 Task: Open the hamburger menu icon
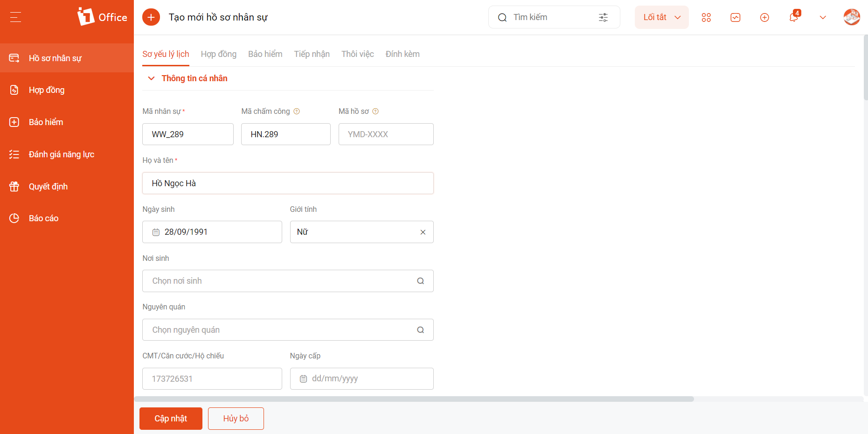[15, 17]
